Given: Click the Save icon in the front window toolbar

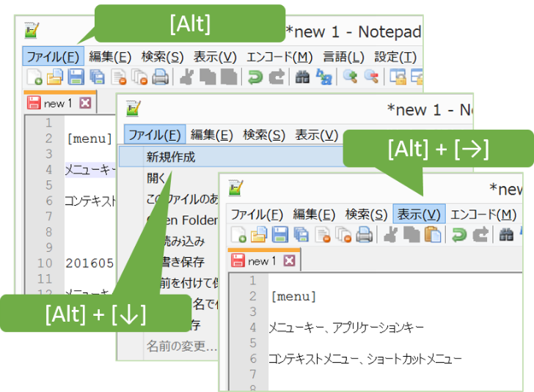Looking at the screenshot, I should coord(280,234).
